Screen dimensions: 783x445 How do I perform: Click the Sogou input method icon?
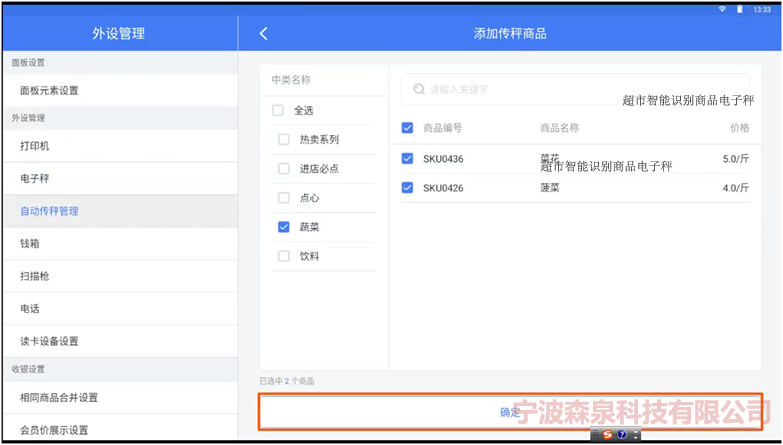tap(606, 435)
